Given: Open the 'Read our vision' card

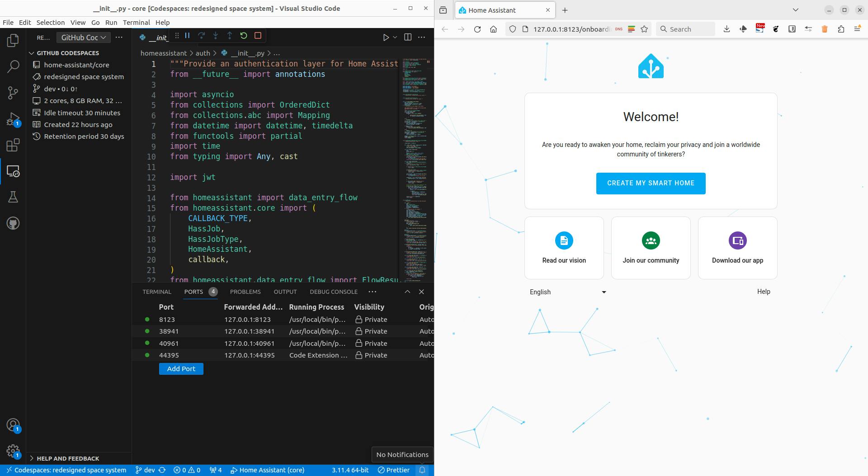Looking at the screenshot, I should pyautogui.click(x=564, y=248).
